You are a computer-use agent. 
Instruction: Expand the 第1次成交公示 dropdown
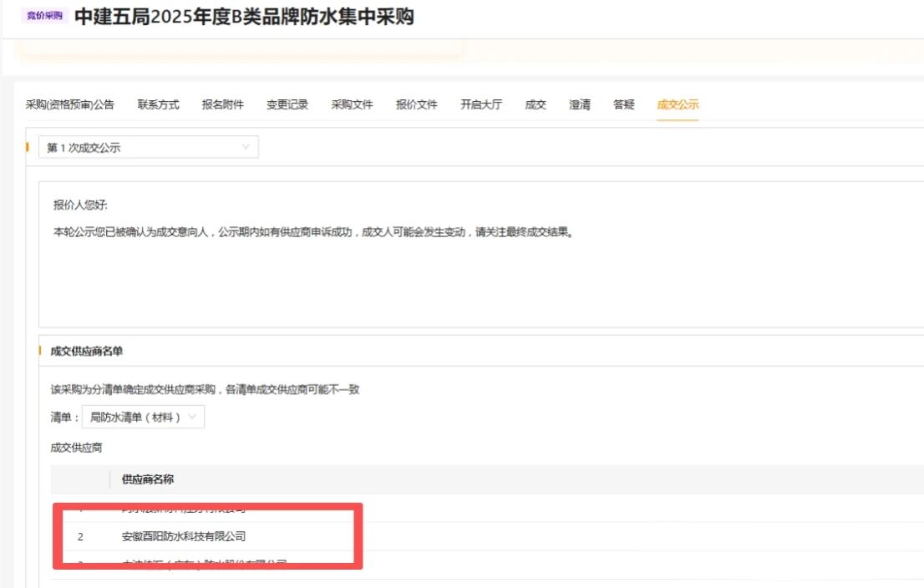149,148
